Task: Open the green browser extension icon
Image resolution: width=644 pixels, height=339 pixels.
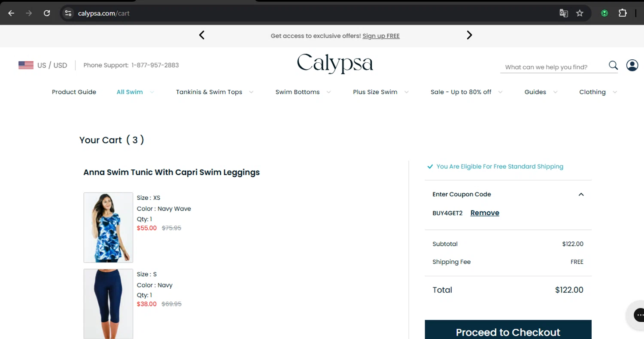Action: [605, 13]
